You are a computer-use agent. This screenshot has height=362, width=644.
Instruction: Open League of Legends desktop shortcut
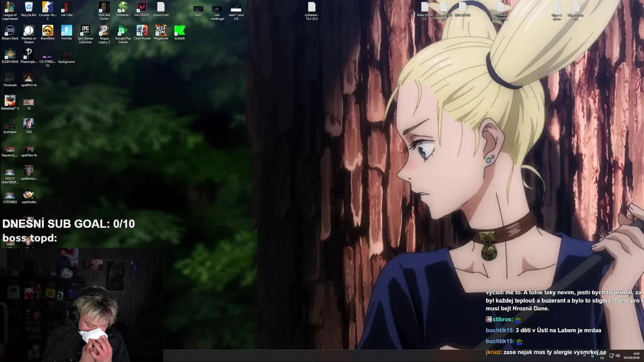[10, 11]
